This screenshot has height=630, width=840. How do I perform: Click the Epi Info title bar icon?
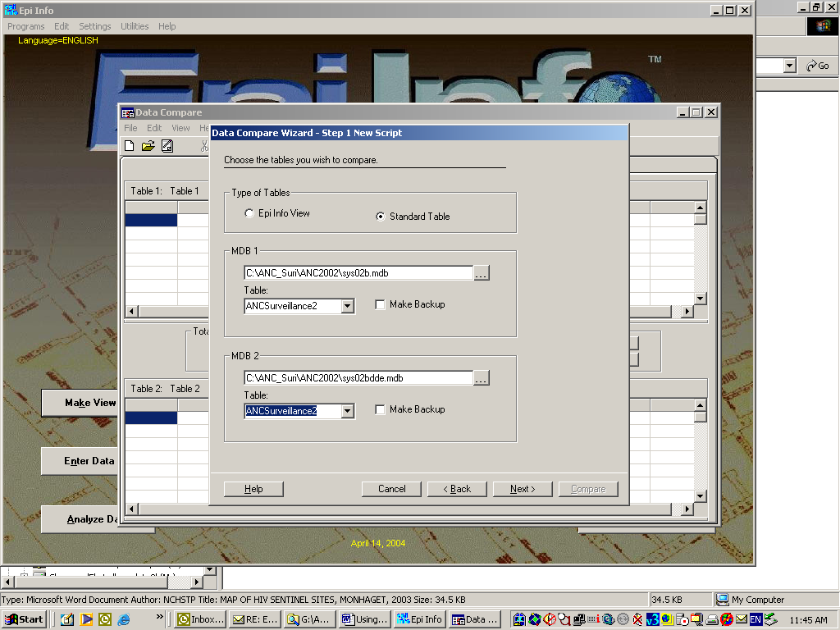[x=11, y=10]
